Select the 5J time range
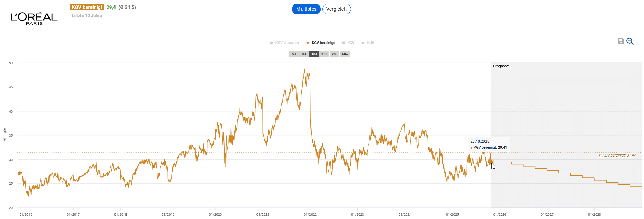 pos(294,54)
